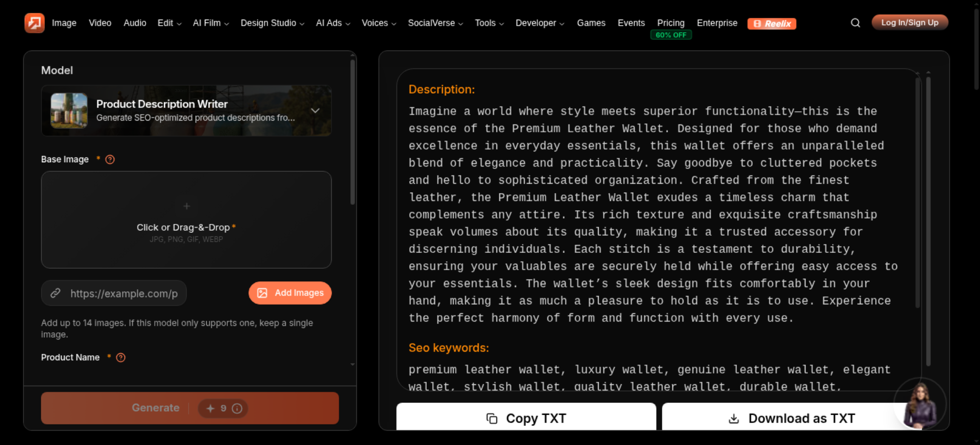Show credit cost info icon on Generate
This screenshot has width=980, height=445.
(237, 408)
